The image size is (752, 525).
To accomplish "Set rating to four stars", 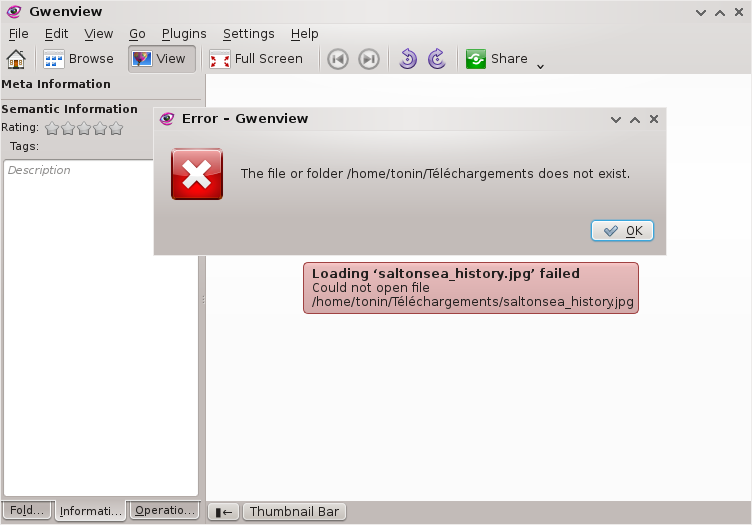I will 100,128.
